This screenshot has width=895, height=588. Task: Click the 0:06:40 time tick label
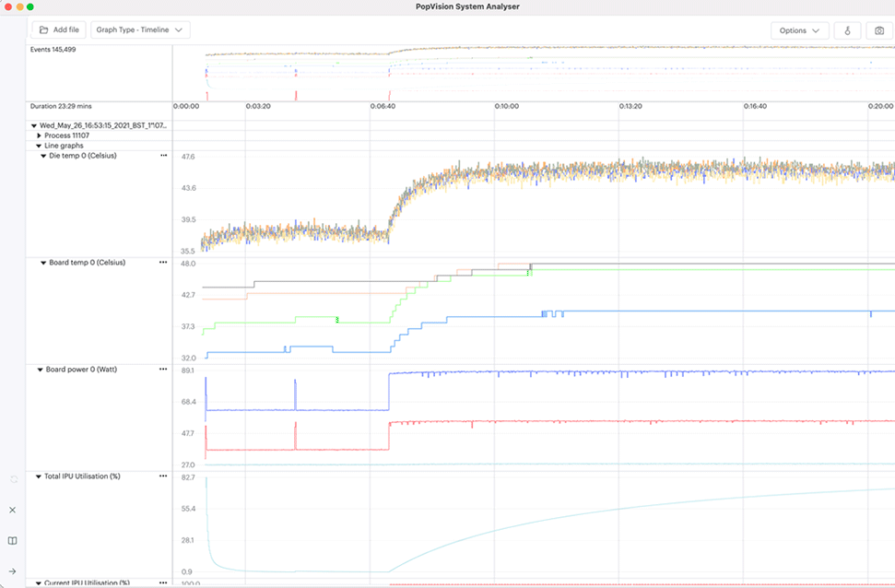[383, 106]
